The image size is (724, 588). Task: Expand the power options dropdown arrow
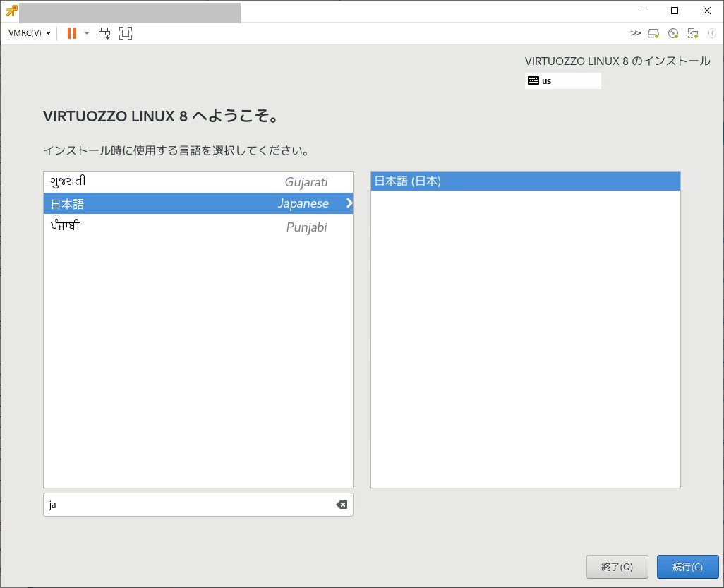pyautogui.click(x=86, y=33)
